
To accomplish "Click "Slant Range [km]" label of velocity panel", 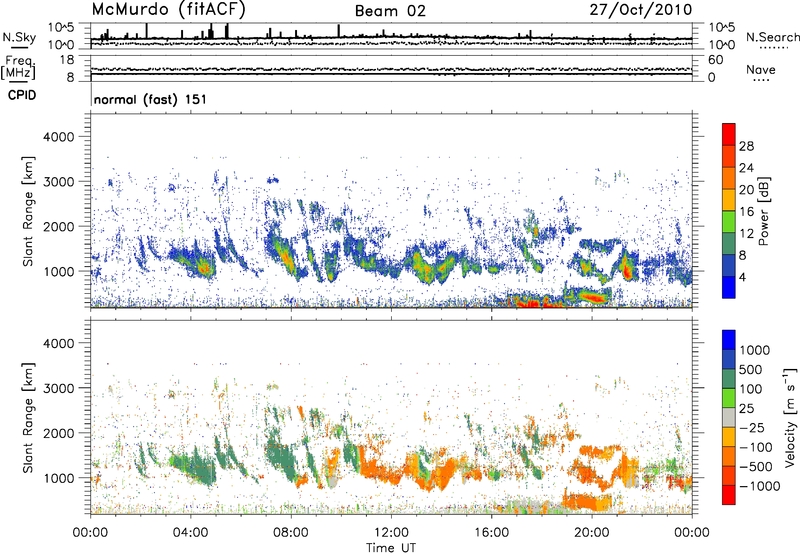I will click(x=28, y=417).
